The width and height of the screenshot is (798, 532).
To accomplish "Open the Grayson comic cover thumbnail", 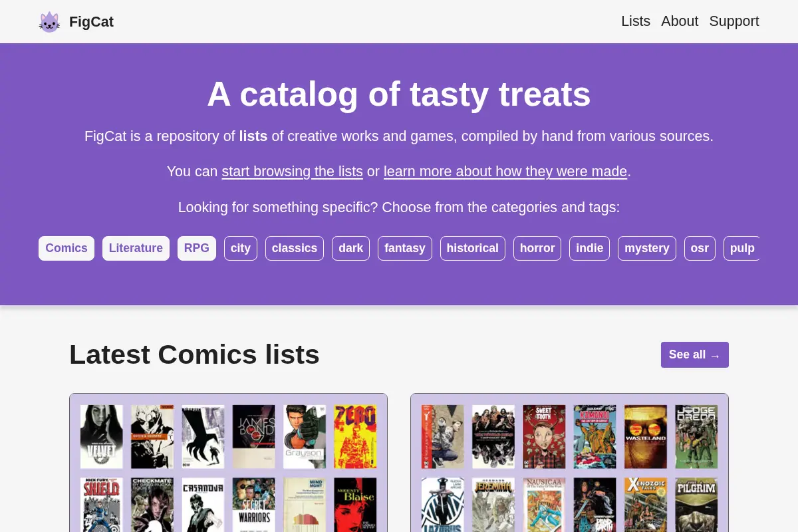I will (305, 437).
